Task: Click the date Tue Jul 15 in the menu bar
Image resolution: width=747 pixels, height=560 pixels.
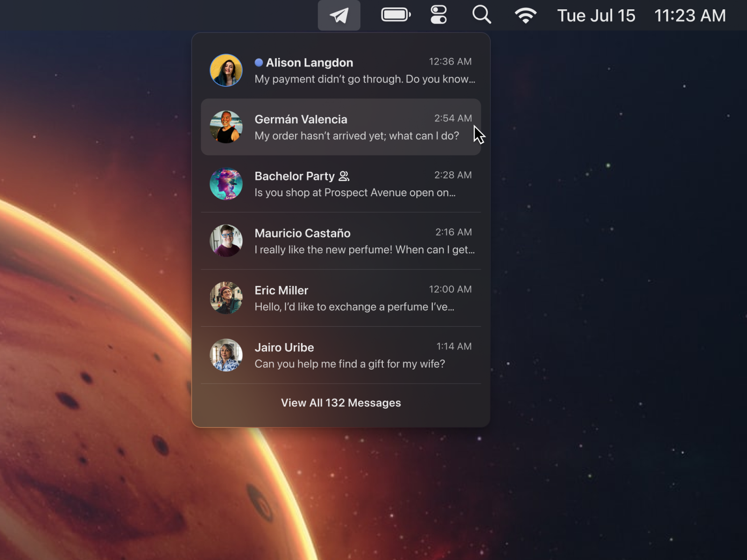Action: (596, 15)
